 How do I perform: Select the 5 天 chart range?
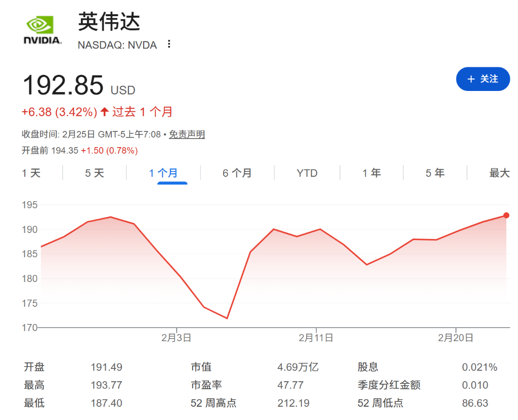pos(95,173)
